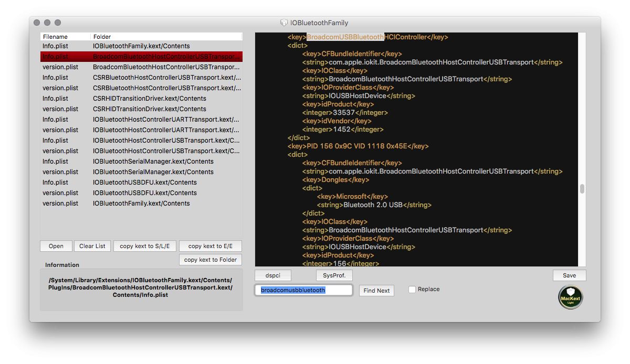
Task: Click copy kext to Folder
Action: (x=210, y=260)
